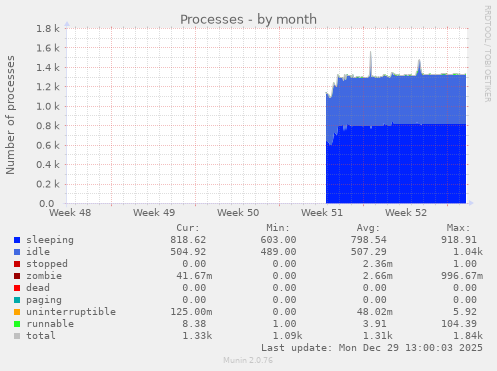Click idle minimum value 489.00
The height and width of the screenshot is (371, 497).
(x=278, y=252)
